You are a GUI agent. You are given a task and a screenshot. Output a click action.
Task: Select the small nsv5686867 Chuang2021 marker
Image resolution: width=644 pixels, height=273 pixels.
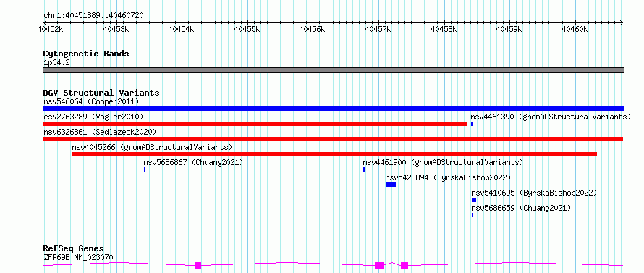pyautogui.click(x=145, y=169)
